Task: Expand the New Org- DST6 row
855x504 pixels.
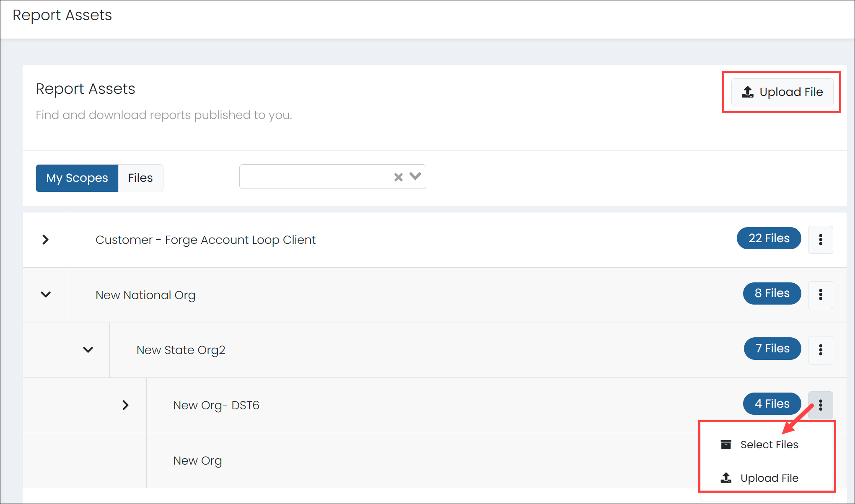Action: (x=125, y=405)
